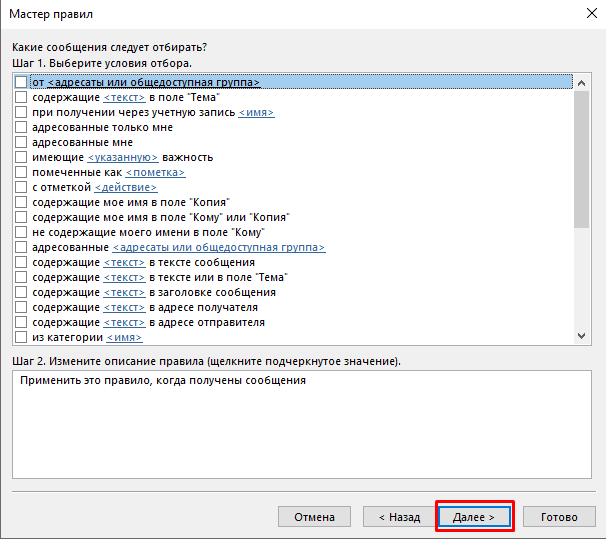This screenshot has height=539, width=606.
Task: Check 'не содержащие моего имени в поле Кому'
Action: click(21, 232)
